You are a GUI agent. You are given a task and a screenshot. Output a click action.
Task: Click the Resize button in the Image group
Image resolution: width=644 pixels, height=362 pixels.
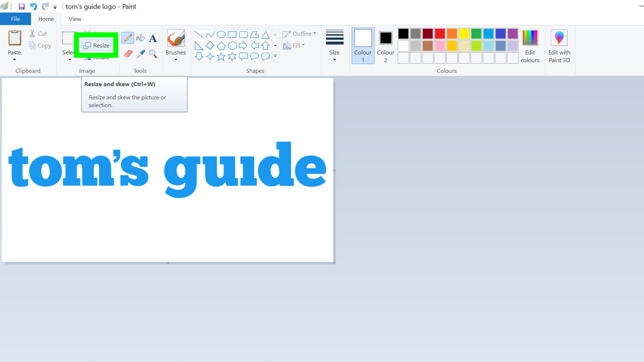[97, 45]
